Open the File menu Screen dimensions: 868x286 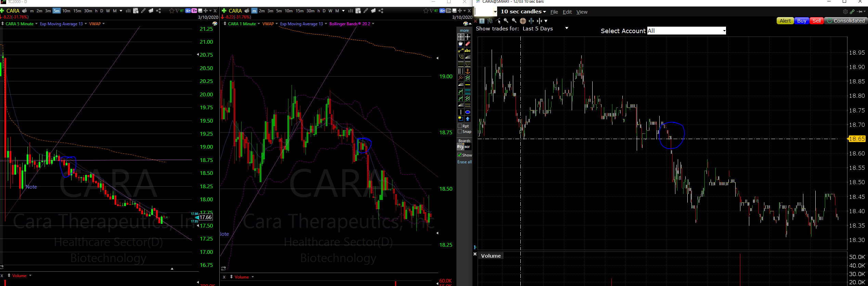554,12
